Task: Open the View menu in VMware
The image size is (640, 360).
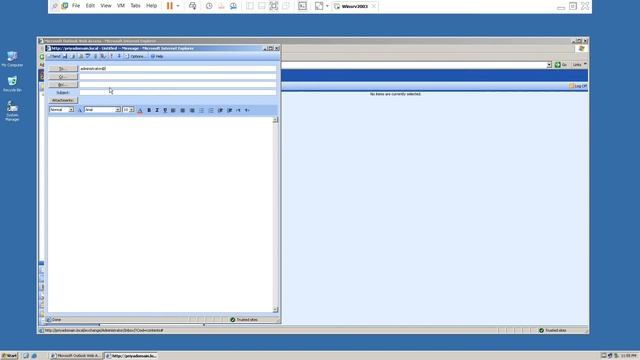Action: (106, 6)
